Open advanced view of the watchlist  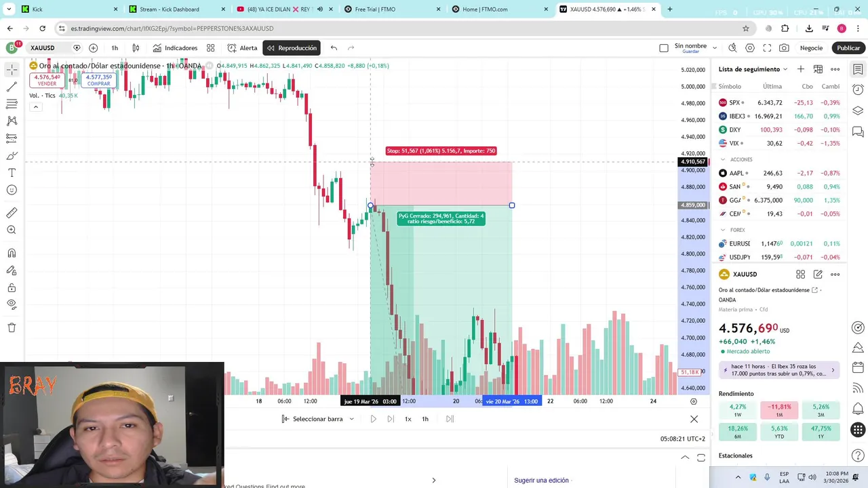coord(818,69)
